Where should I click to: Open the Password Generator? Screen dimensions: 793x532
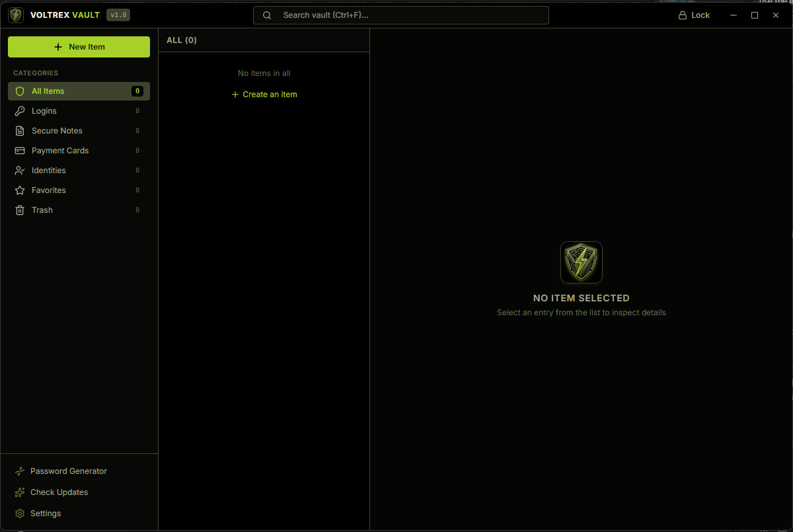[79, 471]
